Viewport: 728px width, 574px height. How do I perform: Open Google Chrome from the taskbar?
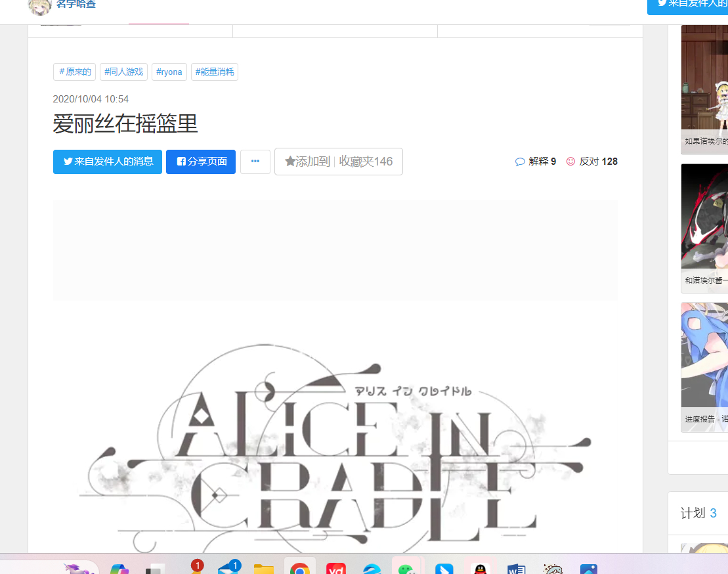click(x=300, y=569)
